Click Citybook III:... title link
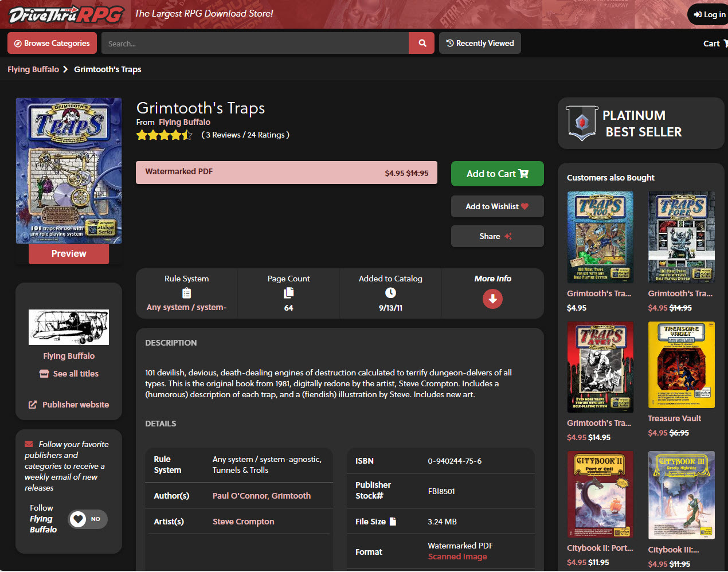The height and width of the screenshot is (572, 728). pyautogui.click(x=674, y=550)
